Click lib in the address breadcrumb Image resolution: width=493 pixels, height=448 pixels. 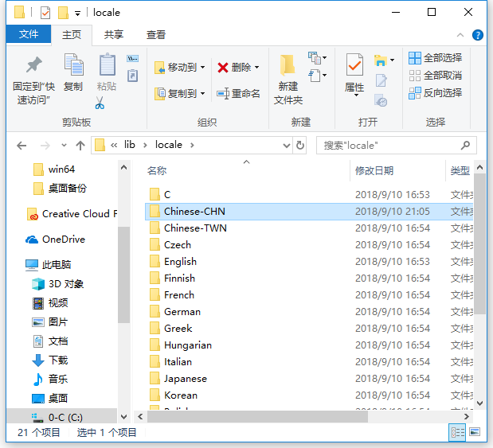129,145
